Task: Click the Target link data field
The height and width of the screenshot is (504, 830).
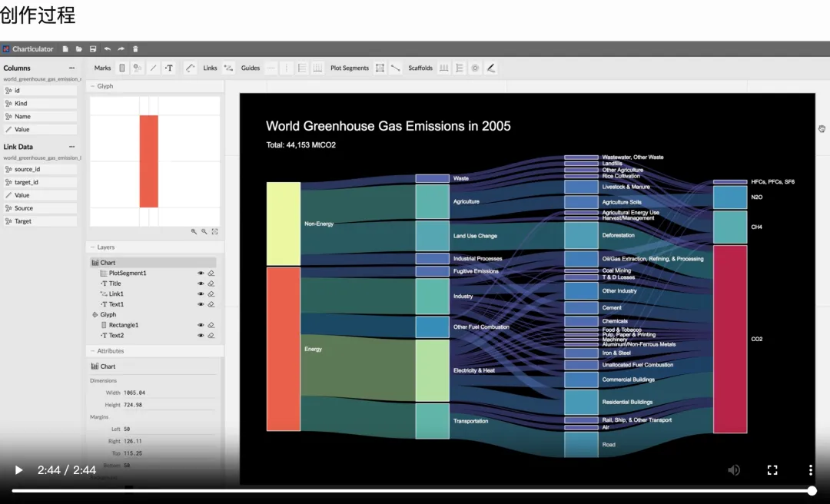Action: click(x=40, y=221)
